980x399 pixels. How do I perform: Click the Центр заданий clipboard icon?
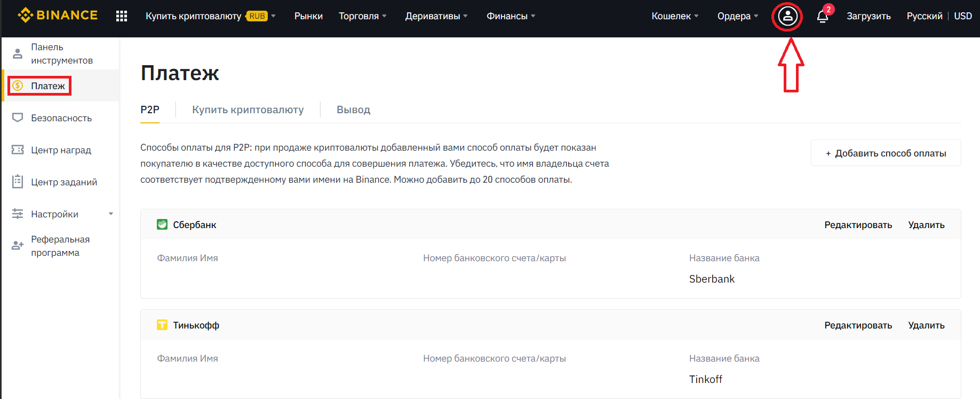(18, 182)
